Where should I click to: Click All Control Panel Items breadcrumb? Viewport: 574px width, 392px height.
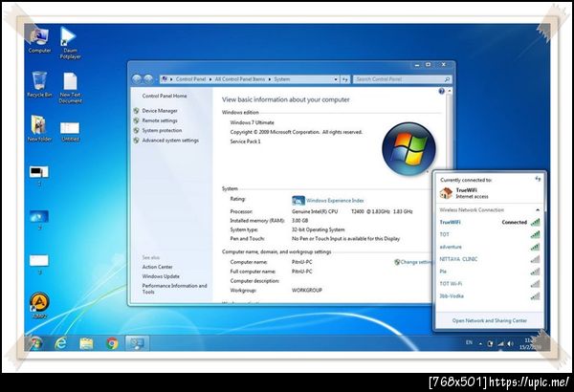coord(240,79)
